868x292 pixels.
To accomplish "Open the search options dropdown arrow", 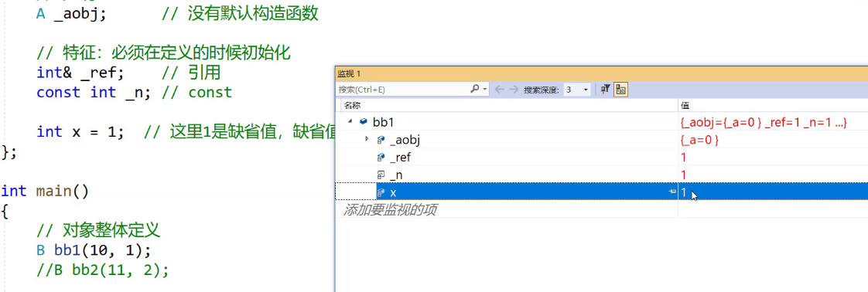I will [x=485, y=89].
